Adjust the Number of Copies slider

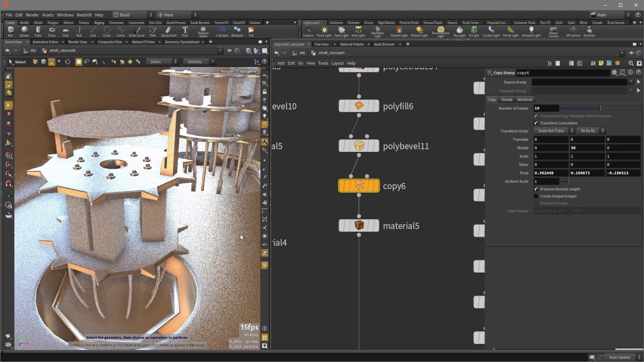coord(600,108)
